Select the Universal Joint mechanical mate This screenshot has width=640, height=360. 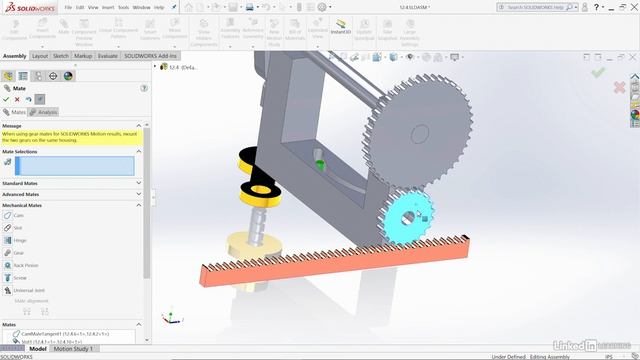pos(24,291)
